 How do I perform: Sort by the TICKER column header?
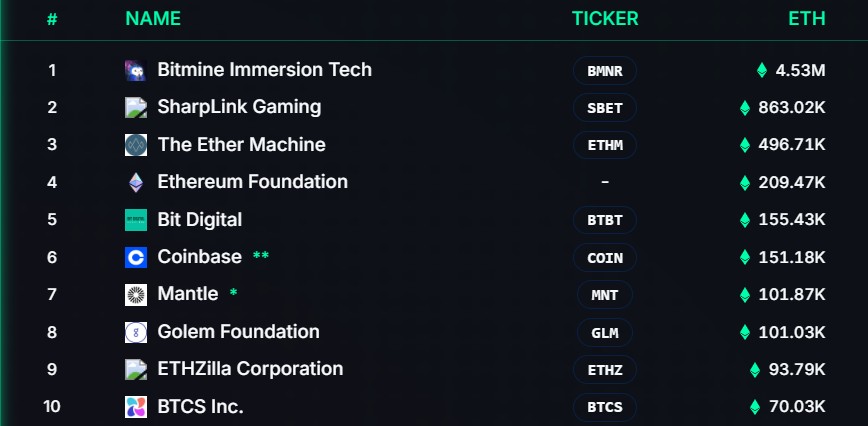604,18
